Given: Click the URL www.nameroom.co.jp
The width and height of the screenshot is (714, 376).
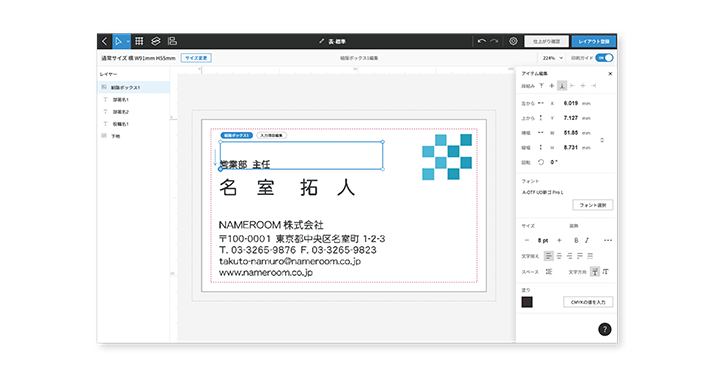Looking at the screenshot, I should (266, 273).
